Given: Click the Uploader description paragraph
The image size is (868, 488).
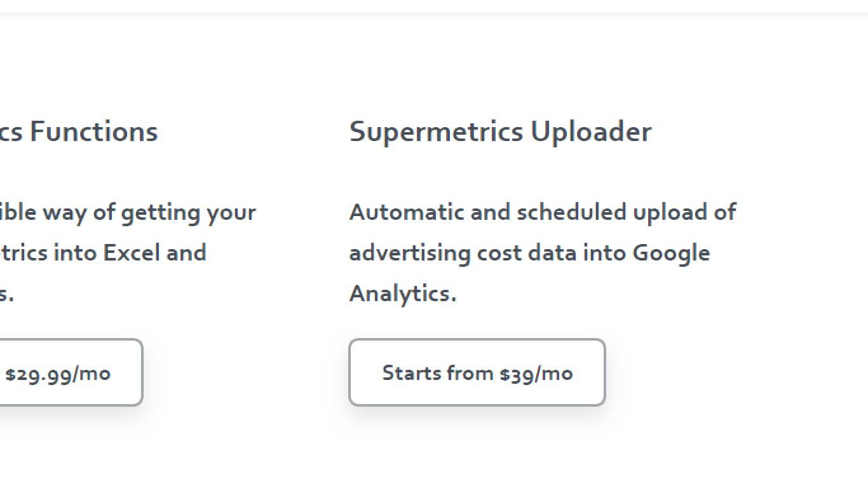Looking at the screenshot, I should 542,252.
